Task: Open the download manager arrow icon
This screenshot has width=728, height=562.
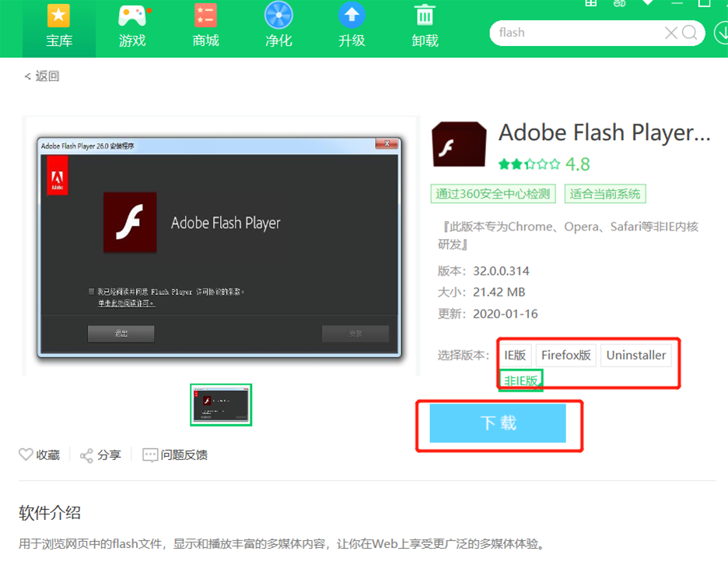Action: click(x=722, y=33)
